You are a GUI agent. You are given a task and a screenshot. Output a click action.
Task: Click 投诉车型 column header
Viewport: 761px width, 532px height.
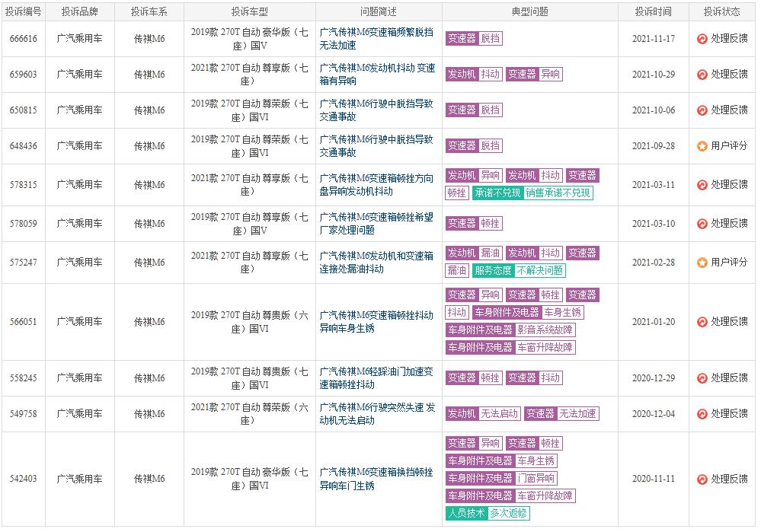point(249,12)
